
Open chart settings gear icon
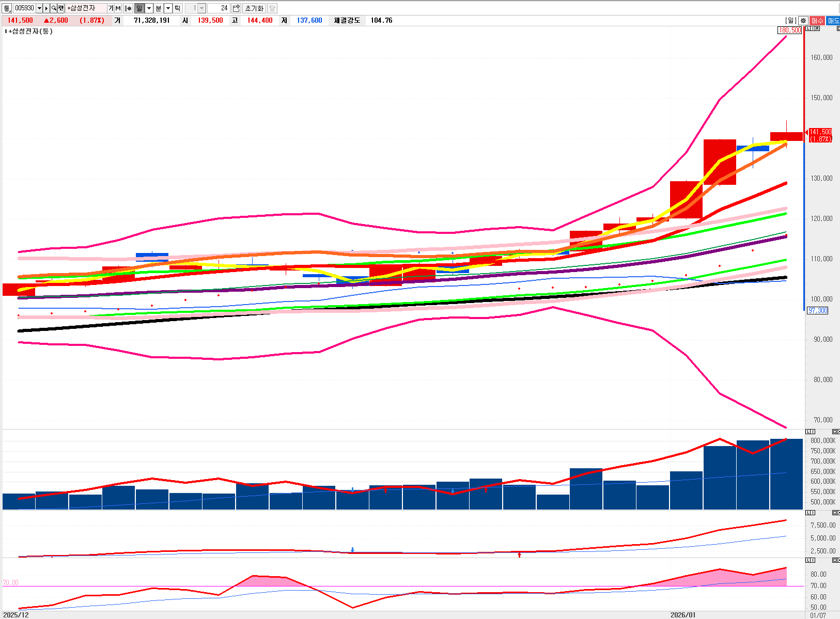point(803,21)
